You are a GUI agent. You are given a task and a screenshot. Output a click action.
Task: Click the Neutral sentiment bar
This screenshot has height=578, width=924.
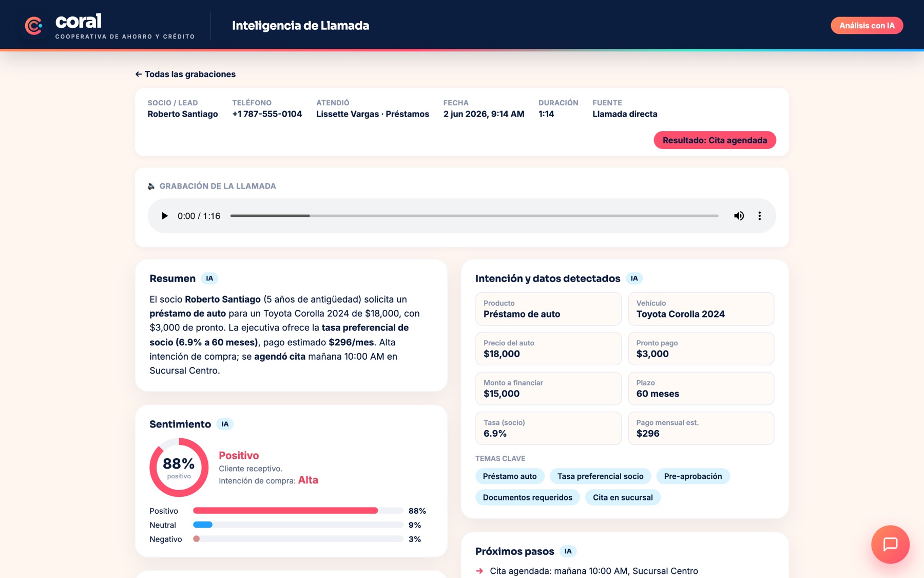298,525
